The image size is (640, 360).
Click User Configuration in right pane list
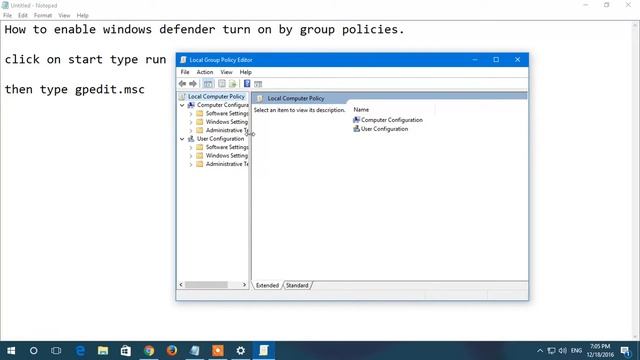(x=380, y=129)
